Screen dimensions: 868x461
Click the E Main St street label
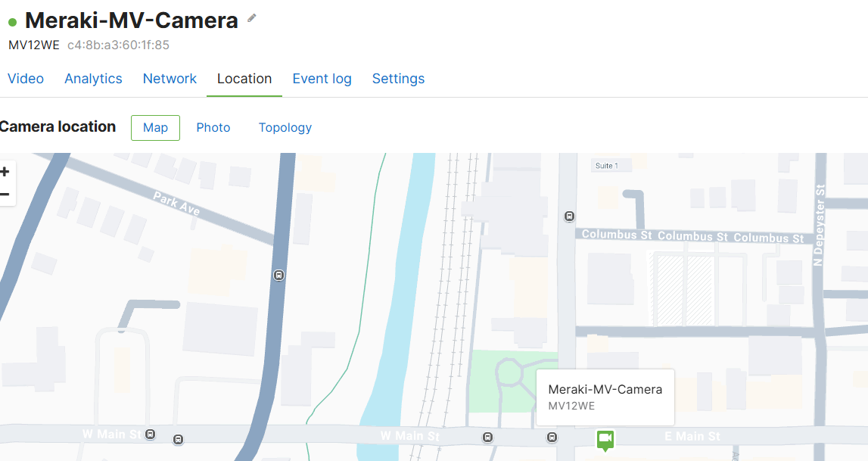pos(692,436)
